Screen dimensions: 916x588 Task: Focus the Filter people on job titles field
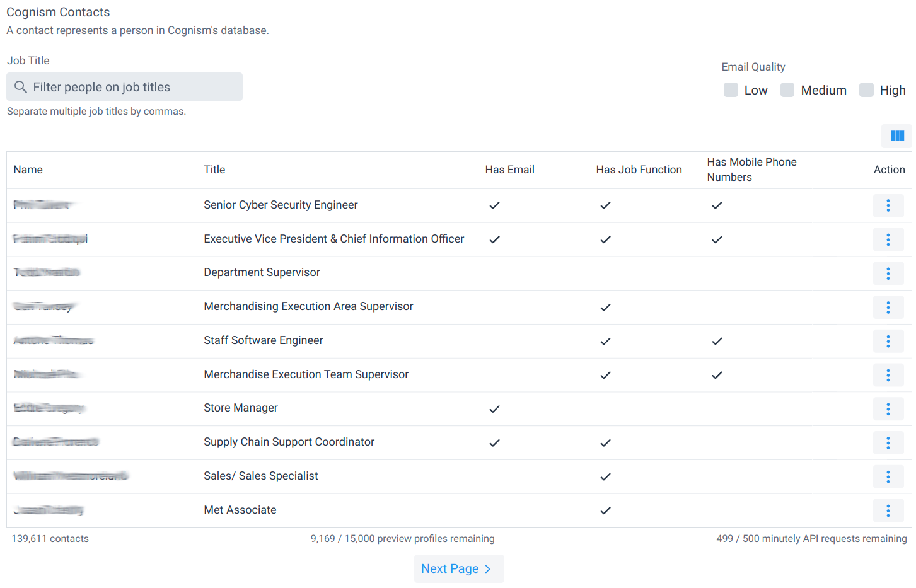(x=124, y=87)
